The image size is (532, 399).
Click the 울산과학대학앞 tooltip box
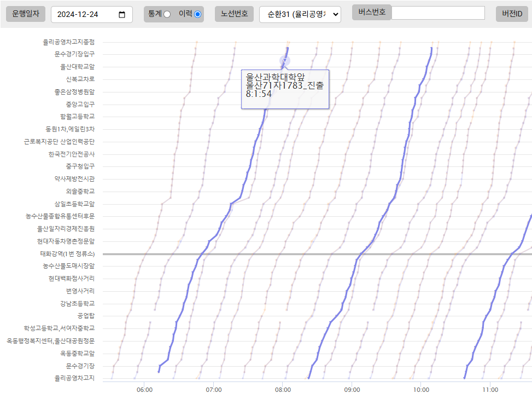285,89
